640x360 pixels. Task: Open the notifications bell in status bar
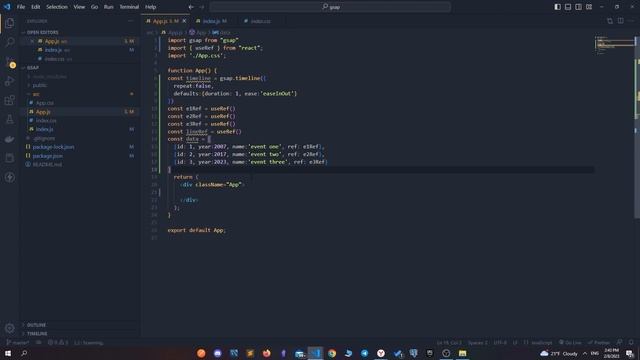631,342
